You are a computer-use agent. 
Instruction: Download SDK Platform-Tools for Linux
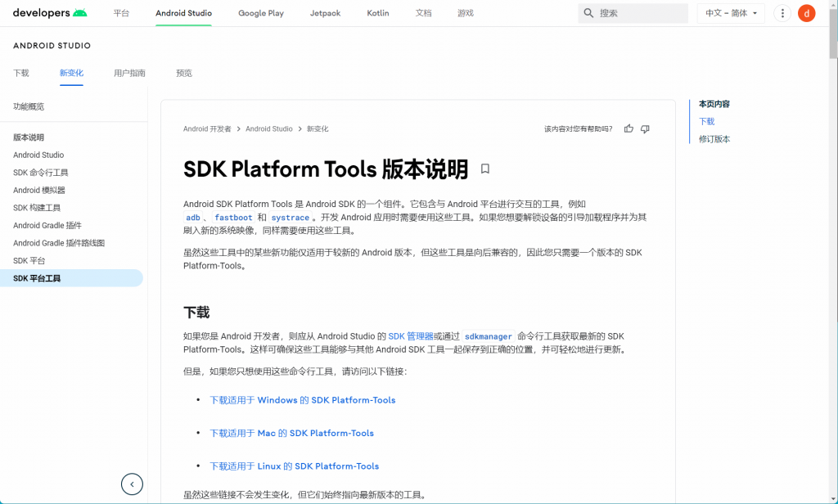click(x=295, y=466)
